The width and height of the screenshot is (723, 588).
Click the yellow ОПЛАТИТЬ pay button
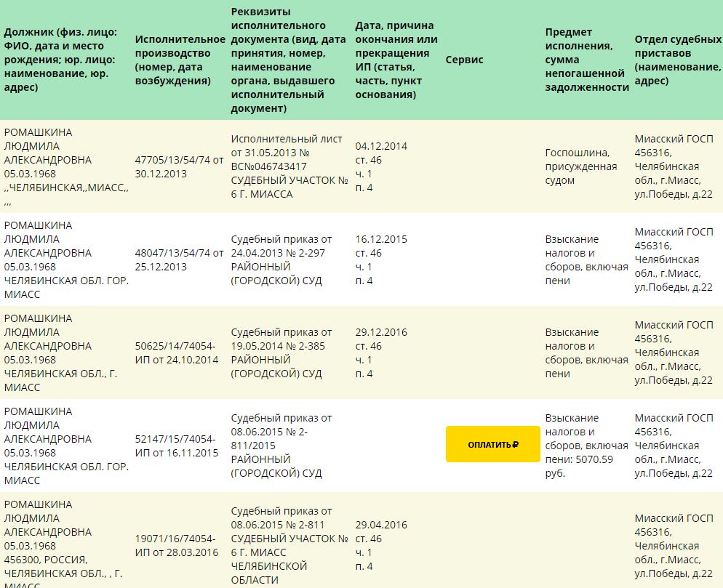[x=492, y=444]
